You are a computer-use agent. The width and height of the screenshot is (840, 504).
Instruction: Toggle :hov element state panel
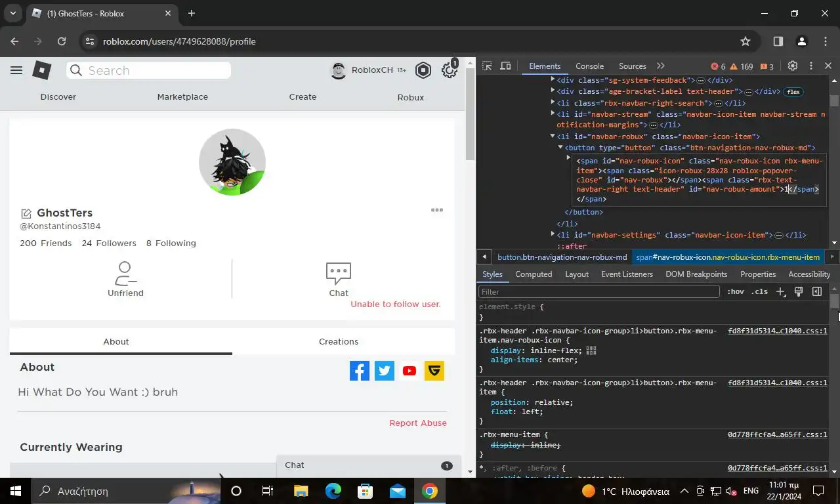point(736,291)
